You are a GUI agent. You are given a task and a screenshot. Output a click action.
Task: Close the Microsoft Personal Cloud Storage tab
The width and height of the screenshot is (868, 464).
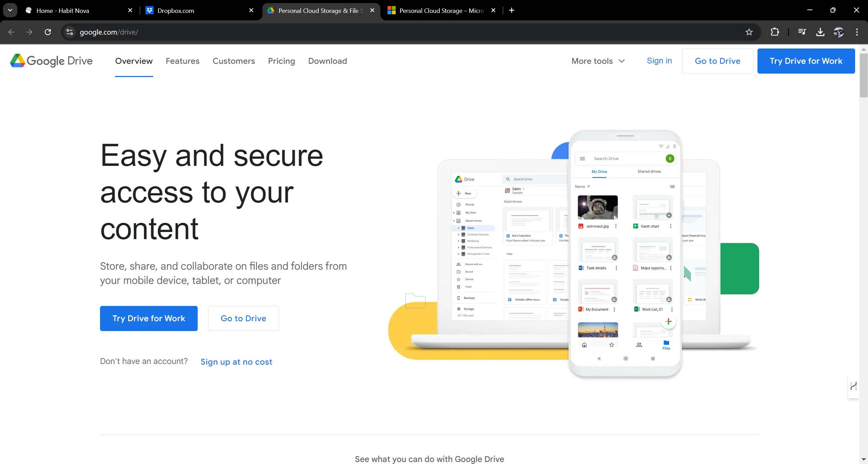pos(493,11)
